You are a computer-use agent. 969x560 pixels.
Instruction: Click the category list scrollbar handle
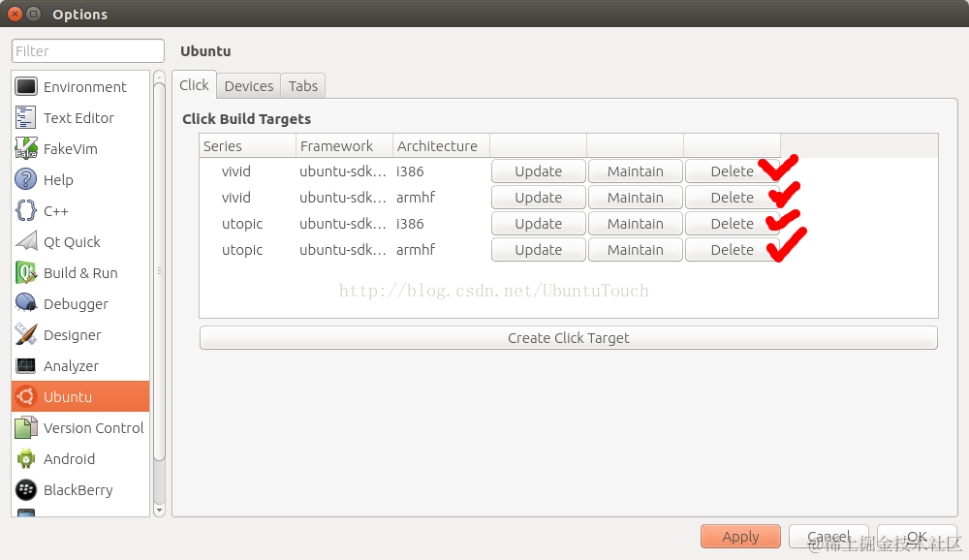click(x=159, y=272)
